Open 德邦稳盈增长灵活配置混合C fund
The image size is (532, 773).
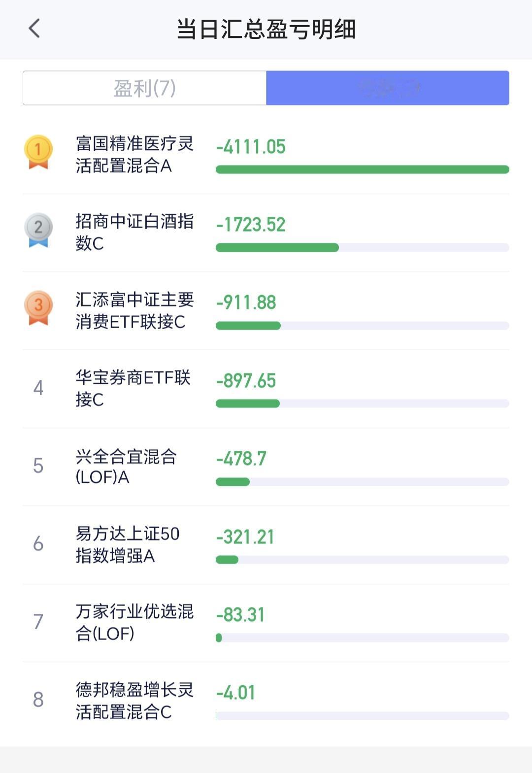point(266,701)
